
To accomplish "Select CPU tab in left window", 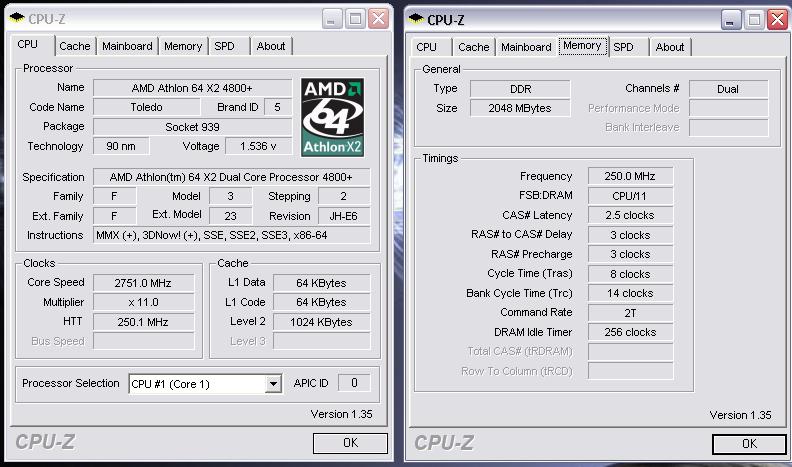I will pos(28,44).
